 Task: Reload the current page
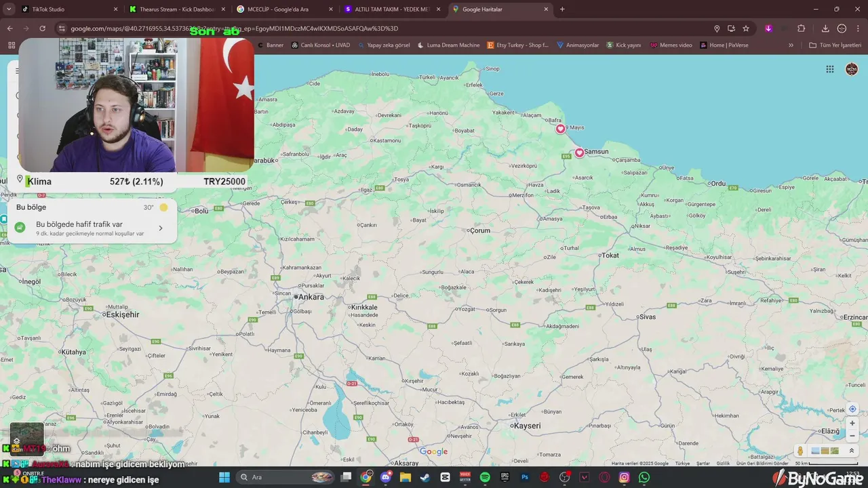point(43,28)
